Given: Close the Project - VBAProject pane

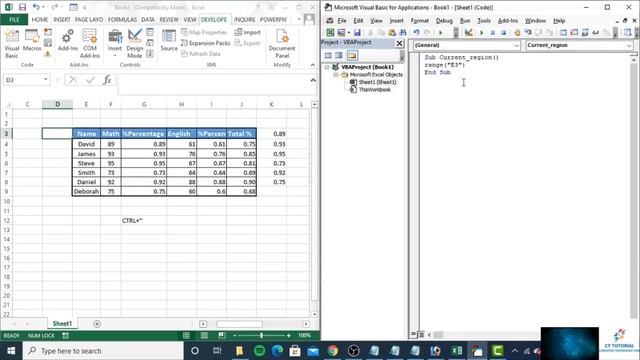Looking at the screenshot, I should point(399,43).
